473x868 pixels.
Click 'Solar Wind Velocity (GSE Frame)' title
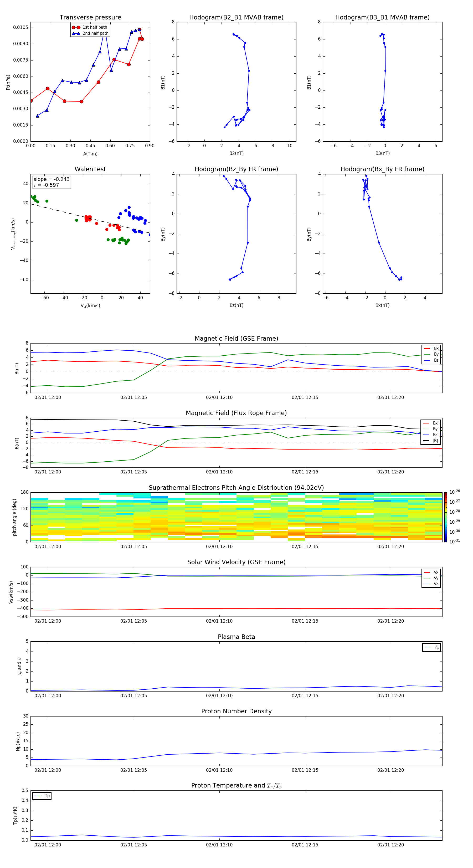(236, 562)
